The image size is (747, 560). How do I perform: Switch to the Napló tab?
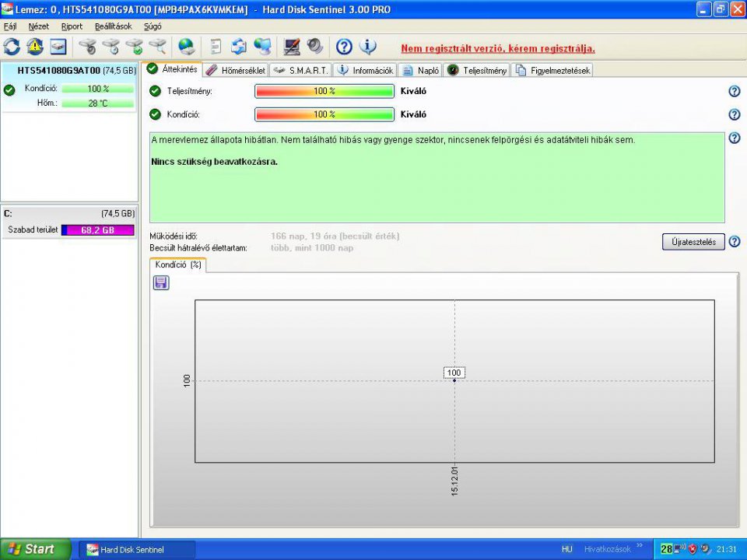pyautogui.click(x=421, y=71)
